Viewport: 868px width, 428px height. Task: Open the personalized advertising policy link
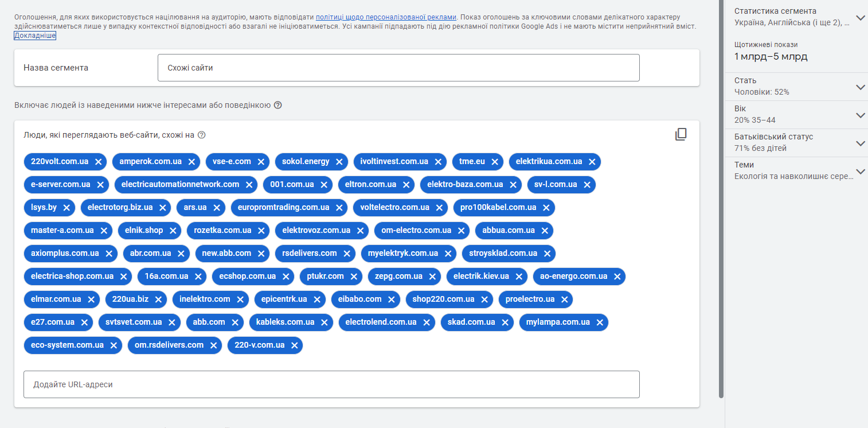386,17
